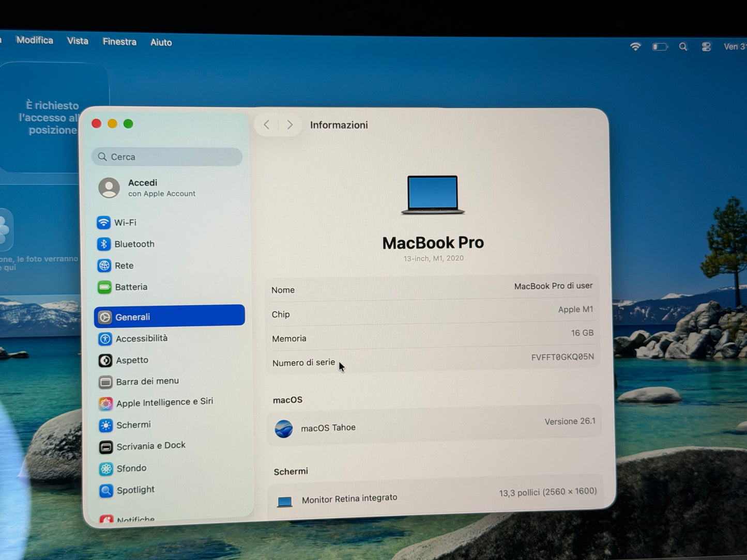Open Spotlight search magnifier in menu bar
Viewport: 747px width, 560px height.
683,47
